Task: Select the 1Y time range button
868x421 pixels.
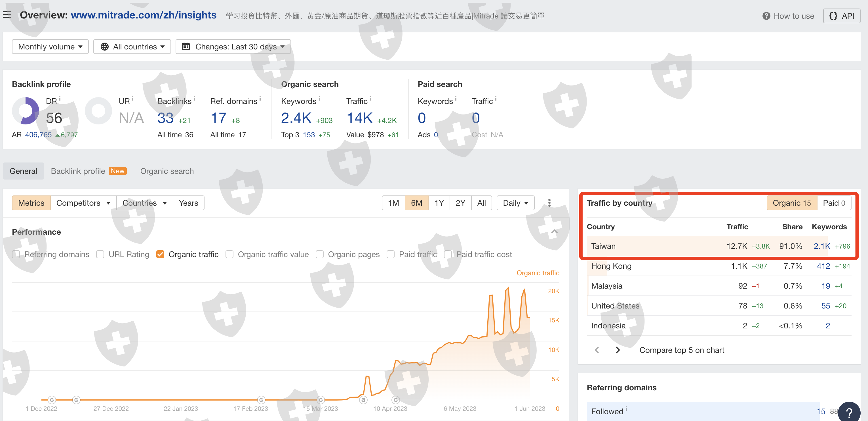Action: (x=439, y=203)
